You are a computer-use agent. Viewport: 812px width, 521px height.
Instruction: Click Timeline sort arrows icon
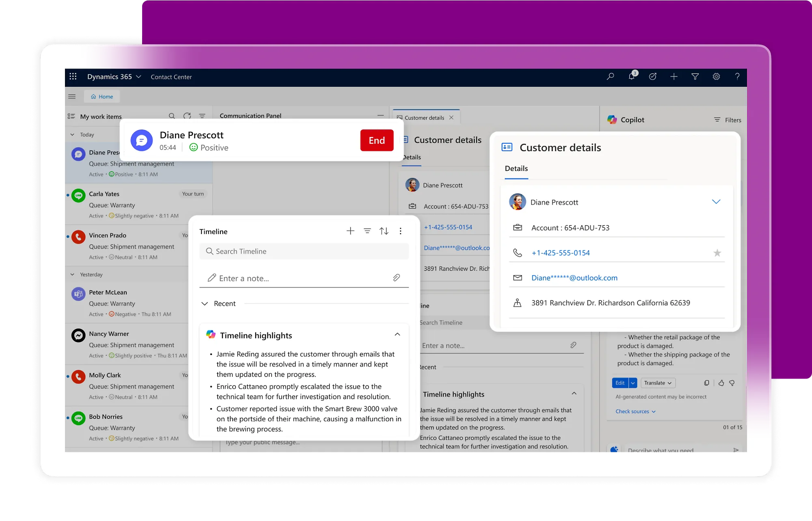coord(384,231)
